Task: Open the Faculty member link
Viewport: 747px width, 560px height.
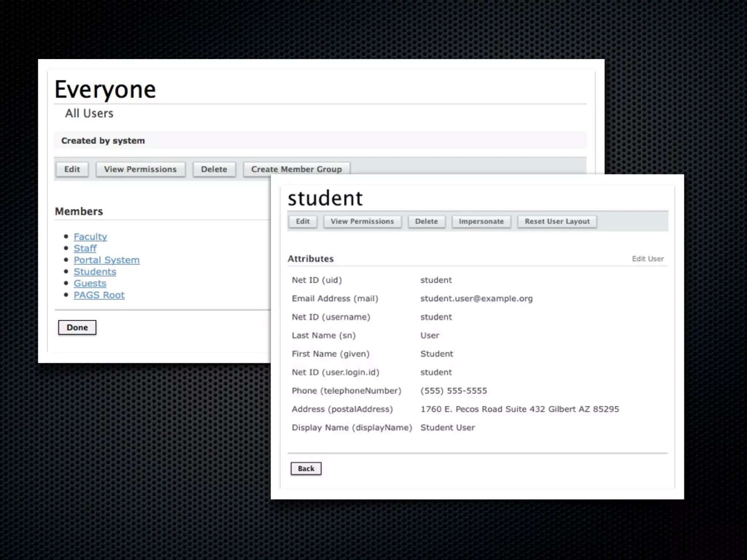Action: point(90,237)
